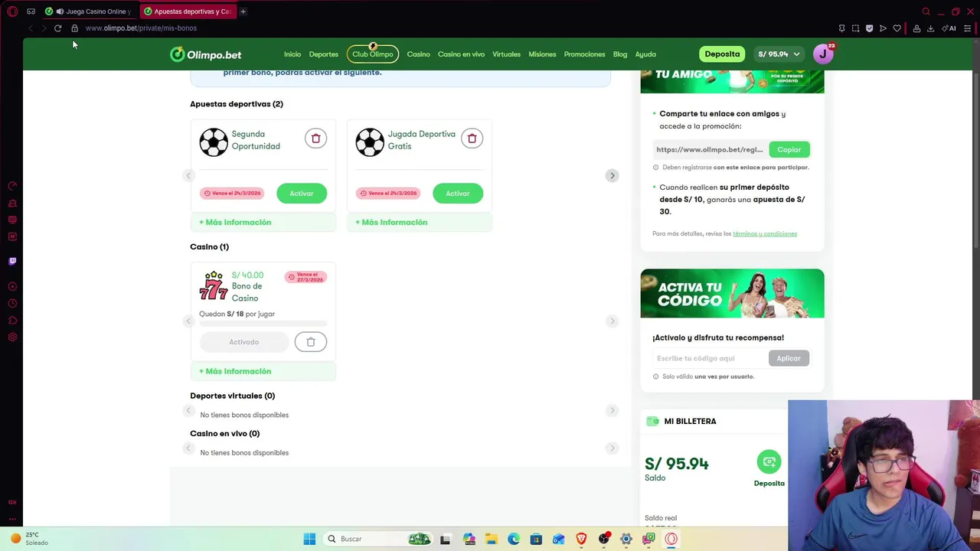This screenshot has height=551, width=980.
Task: Click trash icon on Bono de Casino card
Action: pos(311,342)
